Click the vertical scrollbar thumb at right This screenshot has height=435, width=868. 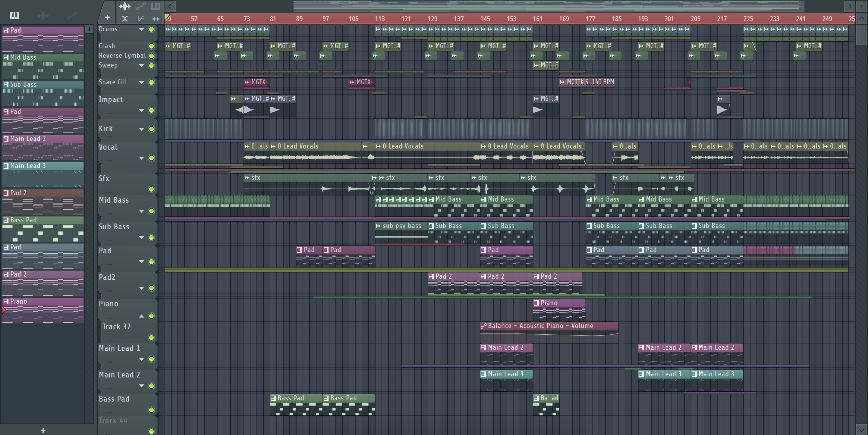(x=862, y=34)
